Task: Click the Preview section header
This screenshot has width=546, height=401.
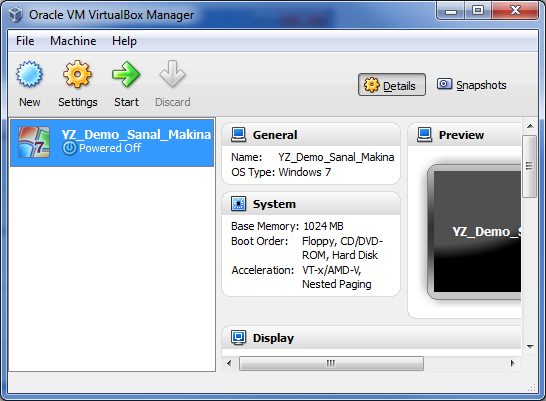Action: [x=465, y=135]
